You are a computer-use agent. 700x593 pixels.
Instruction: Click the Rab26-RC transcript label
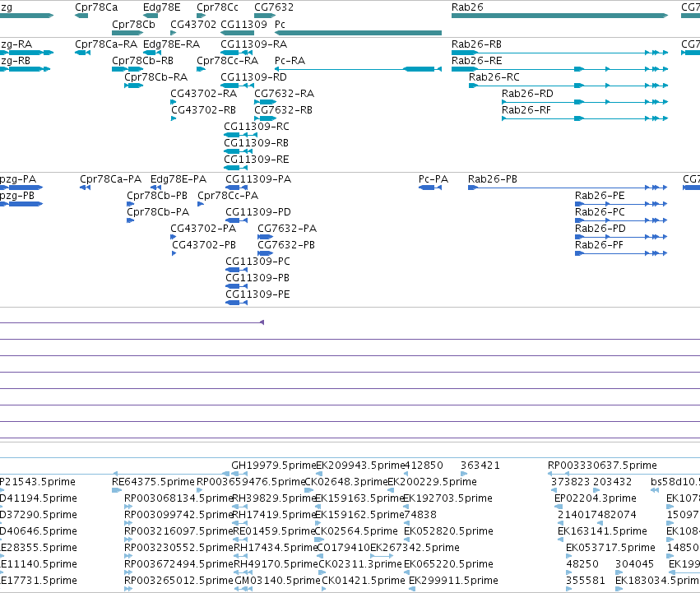click(494, 76)
